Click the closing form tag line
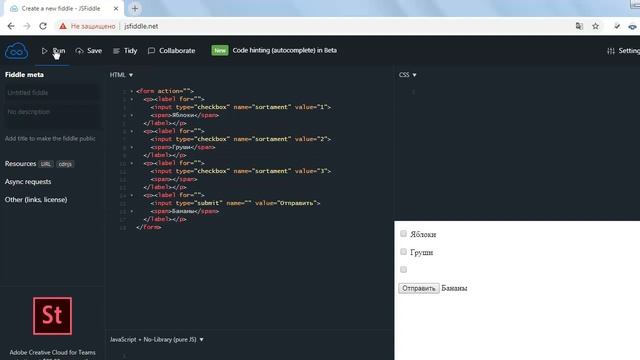Image resolution: width=640 pixels, height=360 pixels. pyautogui.click(x=149, y=227)
